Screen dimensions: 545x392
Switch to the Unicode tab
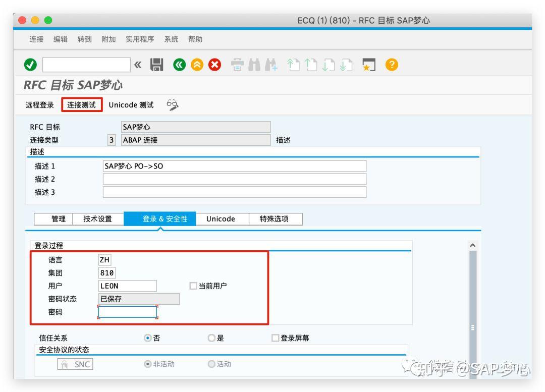222,219
